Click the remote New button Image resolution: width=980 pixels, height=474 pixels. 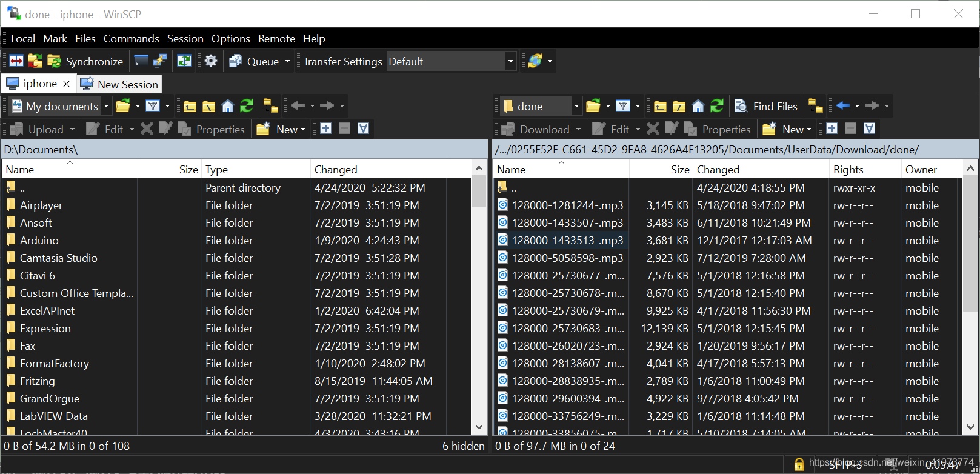click(787, 129)
